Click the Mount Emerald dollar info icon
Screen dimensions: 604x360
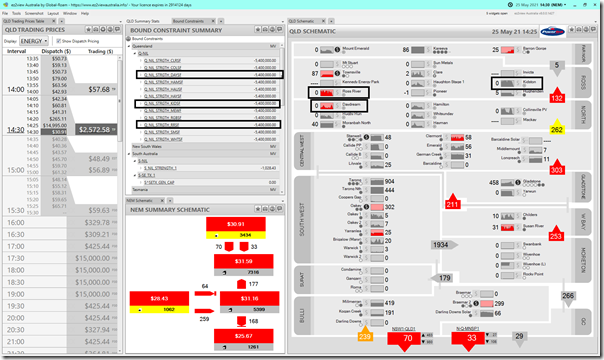click(x=337, y=49)
